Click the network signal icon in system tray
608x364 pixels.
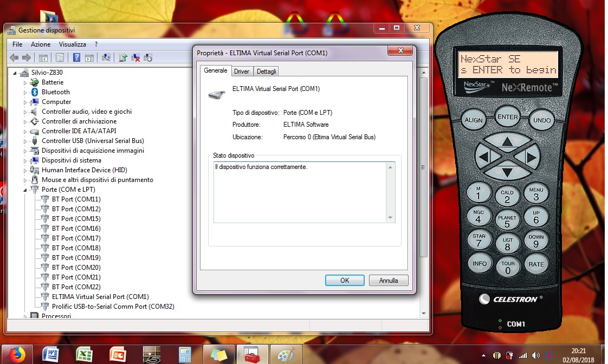coord(523,355)
